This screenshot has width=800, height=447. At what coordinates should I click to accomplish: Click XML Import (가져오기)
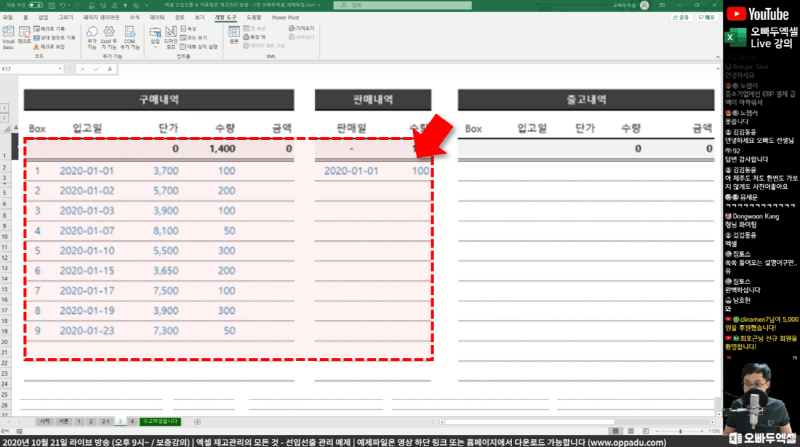(x=302, y=29)
